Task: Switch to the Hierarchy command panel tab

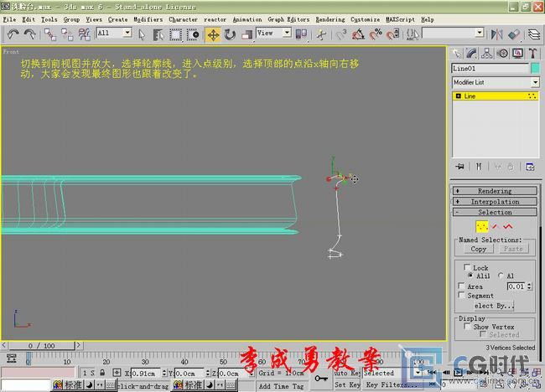Action: (486, 54)
